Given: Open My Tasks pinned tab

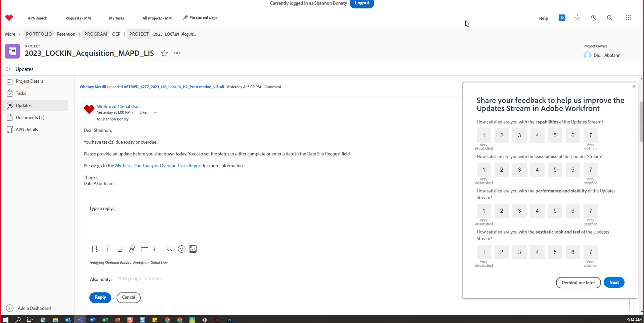Looking at the screenshot, I should (x=117, y=18).
